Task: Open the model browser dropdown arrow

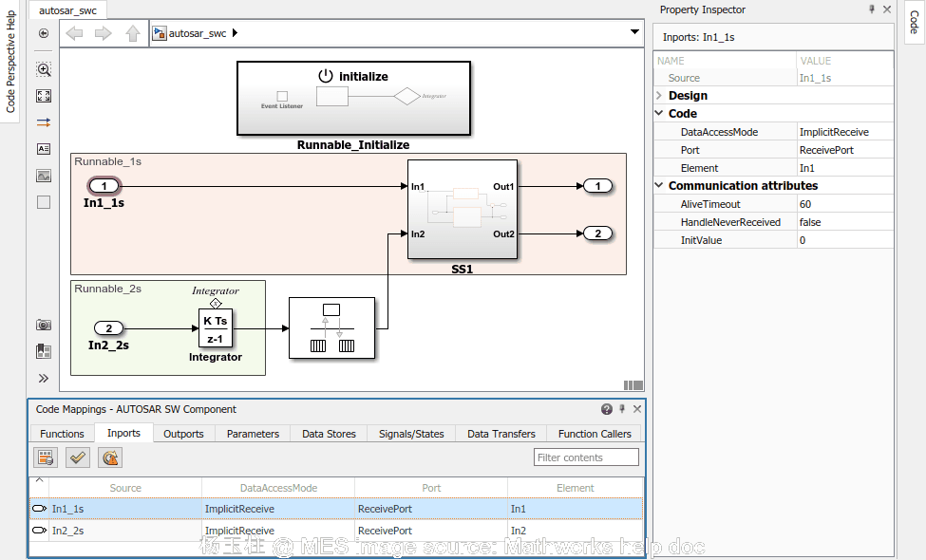Action: (x=633, y=31)
